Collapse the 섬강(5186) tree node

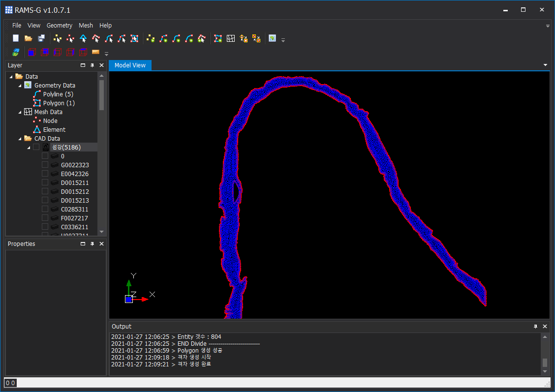coord(29,148)
